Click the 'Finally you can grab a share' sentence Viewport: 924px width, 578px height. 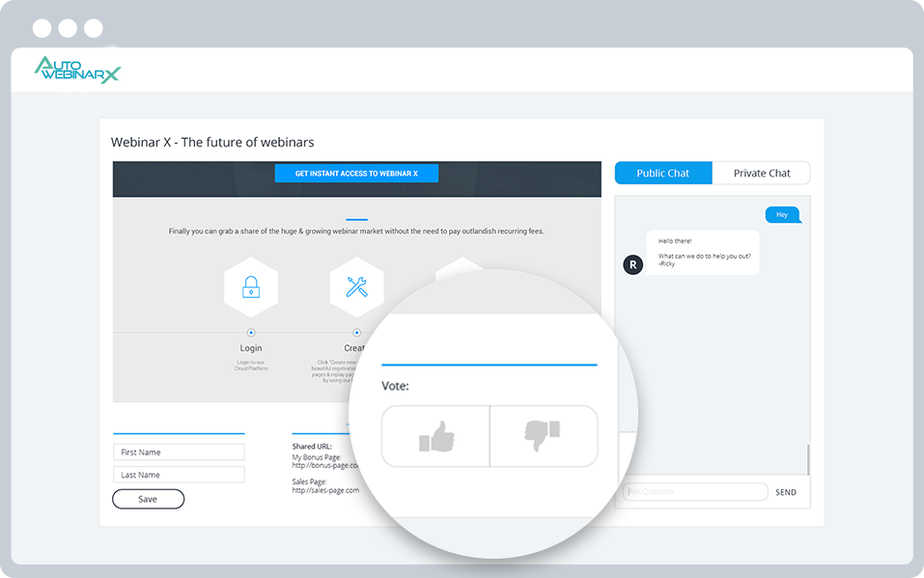pyautogui.click(x=356, y=231)
